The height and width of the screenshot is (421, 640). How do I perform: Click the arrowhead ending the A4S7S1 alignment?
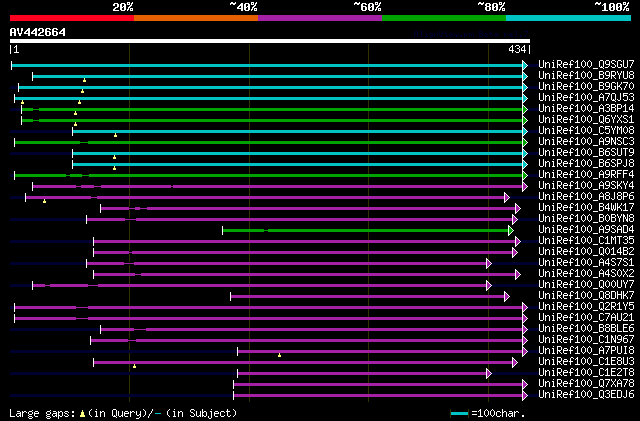(489, 264)
